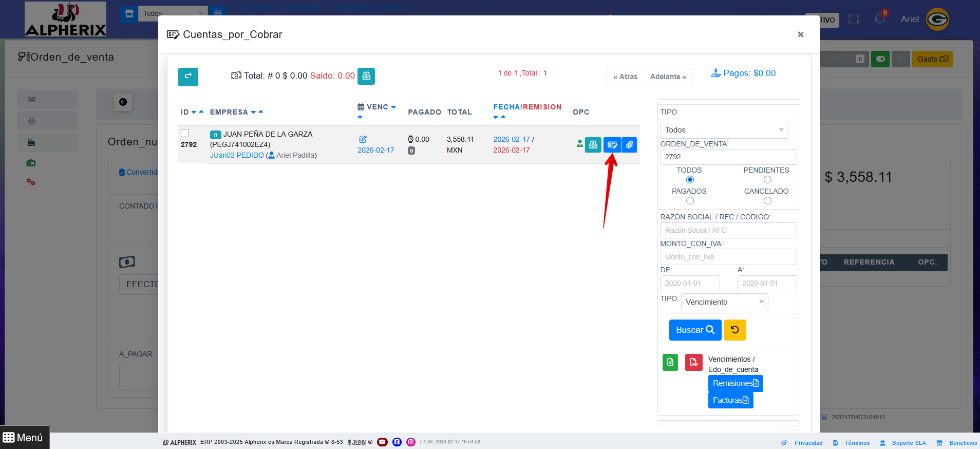
Task: Sort by the VENC column header
Action: [x=378, y=107]
